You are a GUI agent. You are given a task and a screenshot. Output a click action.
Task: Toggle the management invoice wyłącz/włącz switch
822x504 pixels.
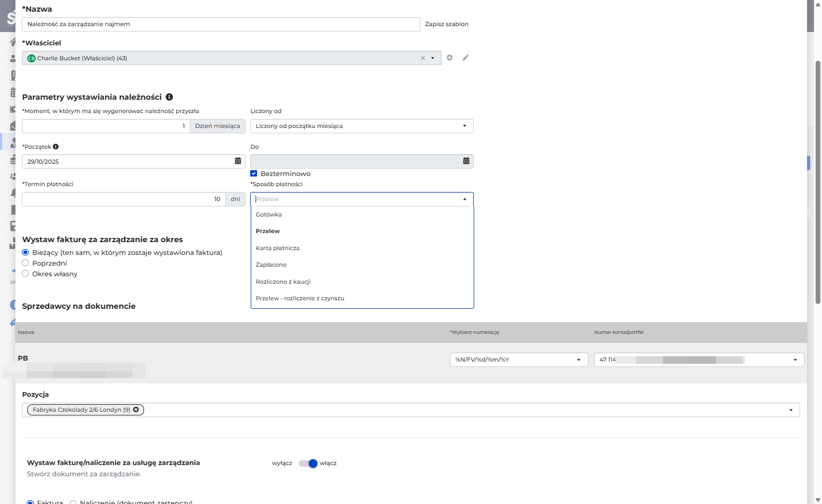point(308,463)
